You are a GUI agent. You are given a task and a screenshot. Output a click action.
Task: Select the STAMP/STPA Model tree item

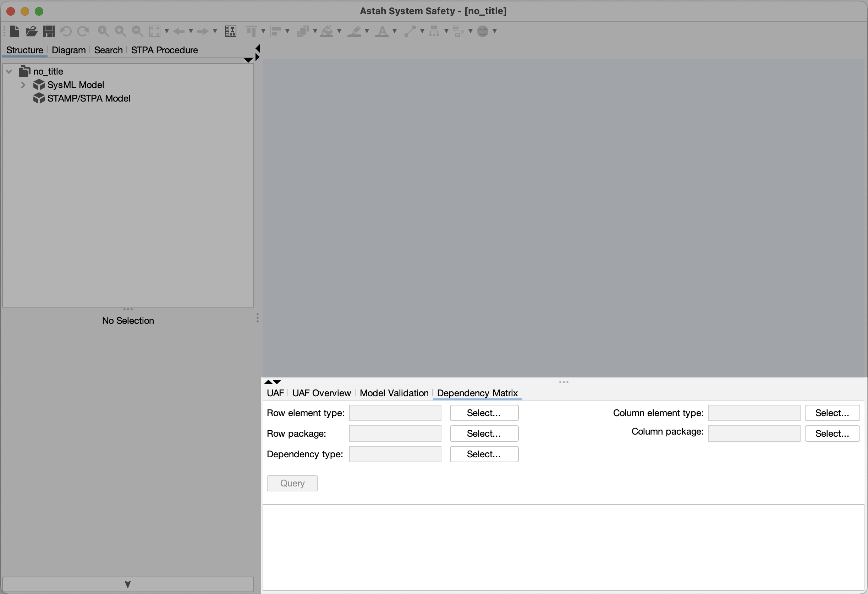pyautogui.click(x=88, y=98)
